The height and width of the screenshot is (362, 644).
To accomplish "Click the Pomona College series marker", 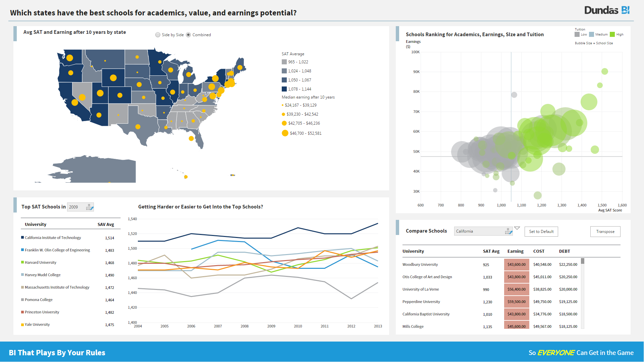I will pyautogui.click(x=22, y=300).
